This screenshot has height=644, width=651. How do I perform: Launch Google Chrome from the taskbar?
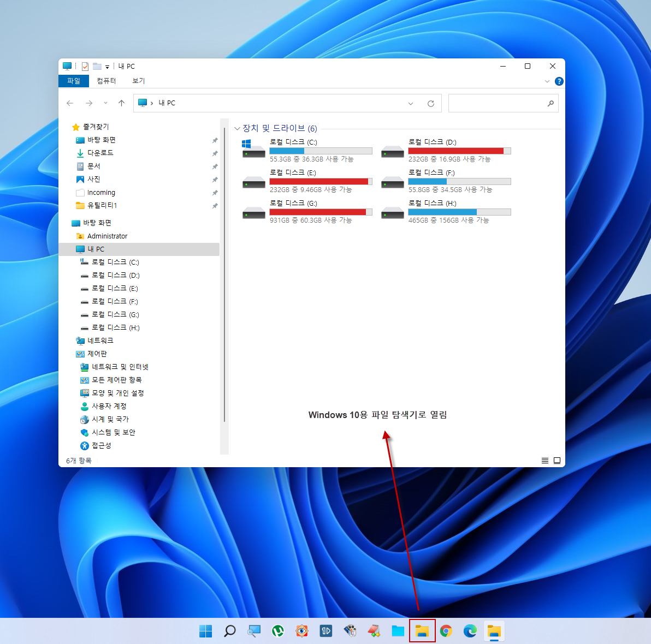point(446,631)
